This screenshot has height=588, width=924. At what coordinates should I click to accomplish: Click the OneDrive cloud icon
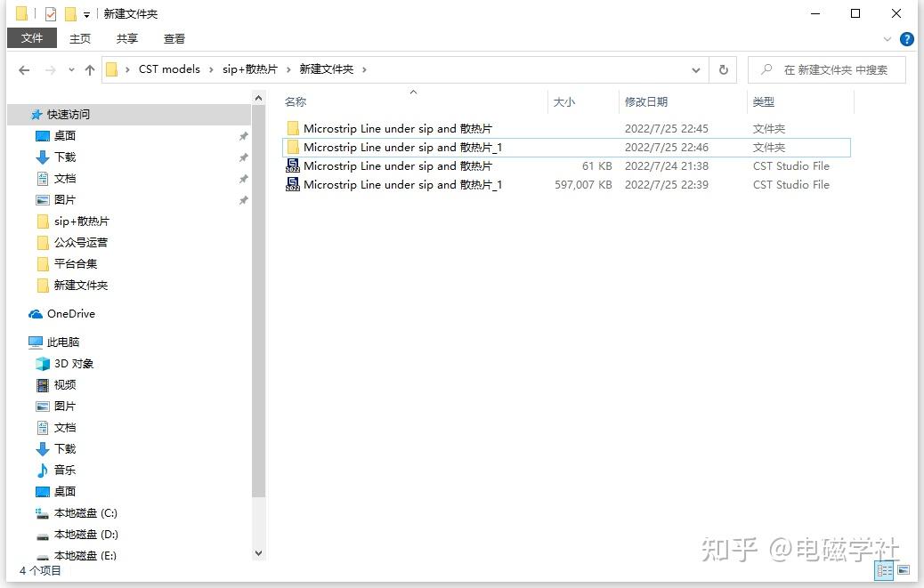[35, 313]
